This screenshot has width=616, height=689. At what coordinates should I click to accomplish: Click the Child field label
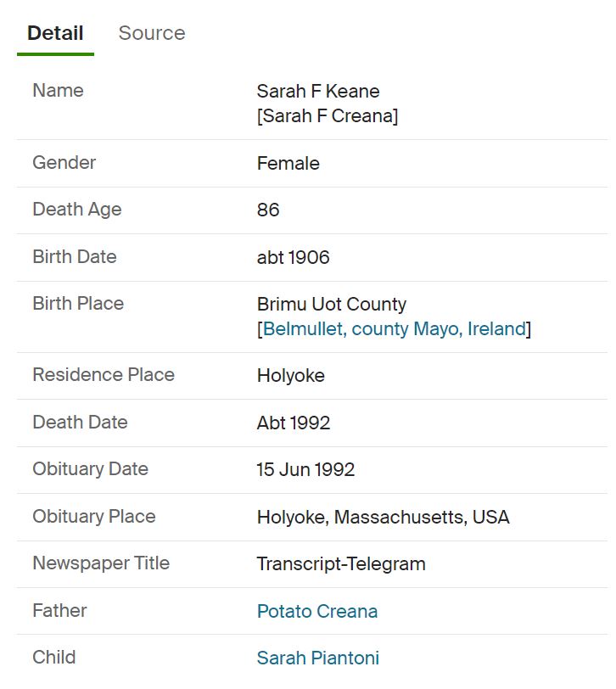(x=53, y=657)
